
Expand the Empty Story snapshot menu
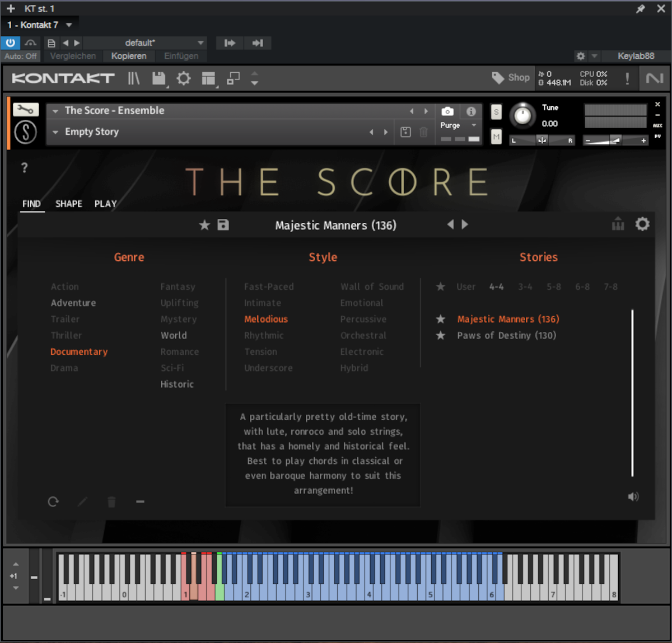point(55,132)
